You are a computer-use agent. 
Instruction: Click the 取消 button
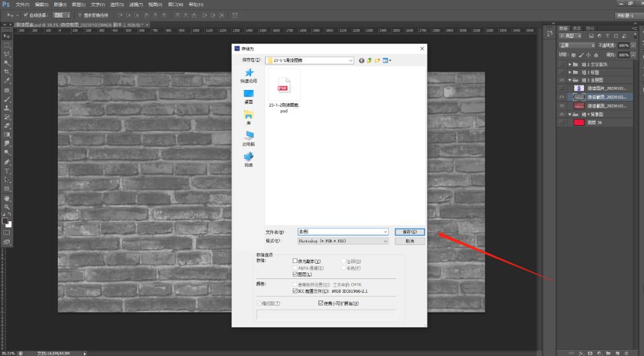click(x=410, y=240)
